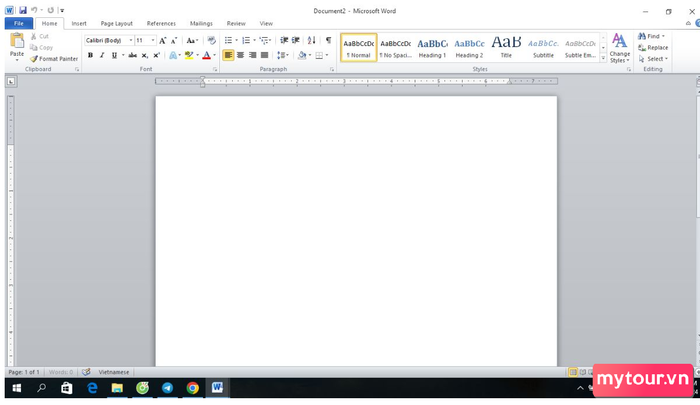This screenshot has width=700, height=405.
Task: Click the multilevel list icon
Action: (263, 41)
